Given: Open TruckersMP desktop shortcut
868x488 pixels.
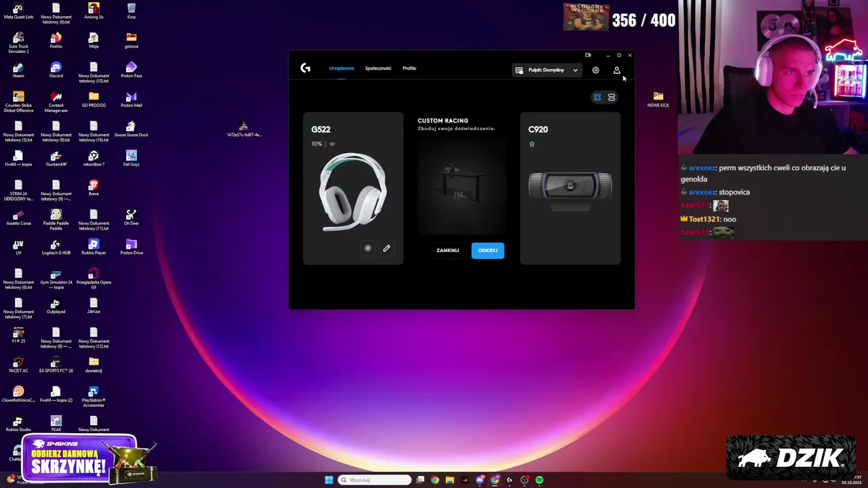Looking at the screenshot, I should pos(56,158).
